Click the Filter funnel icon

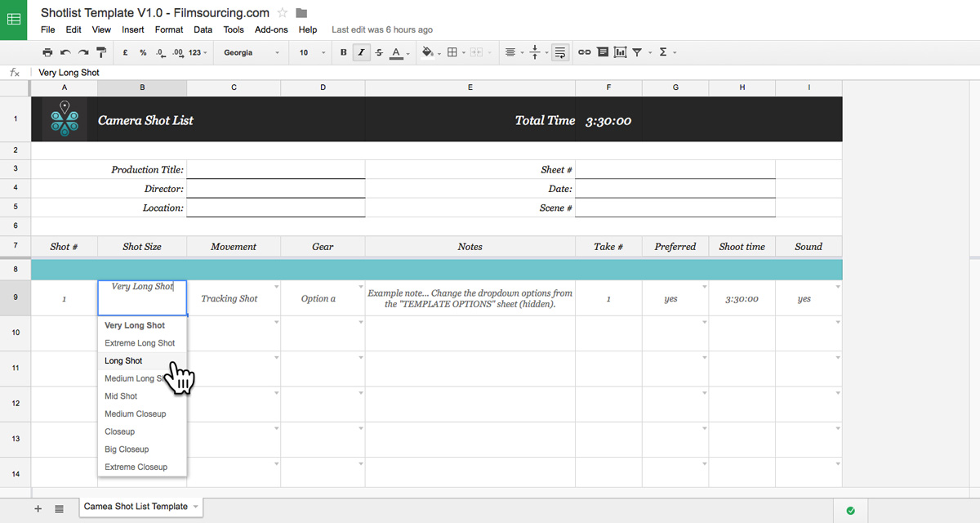coord(637,52)
